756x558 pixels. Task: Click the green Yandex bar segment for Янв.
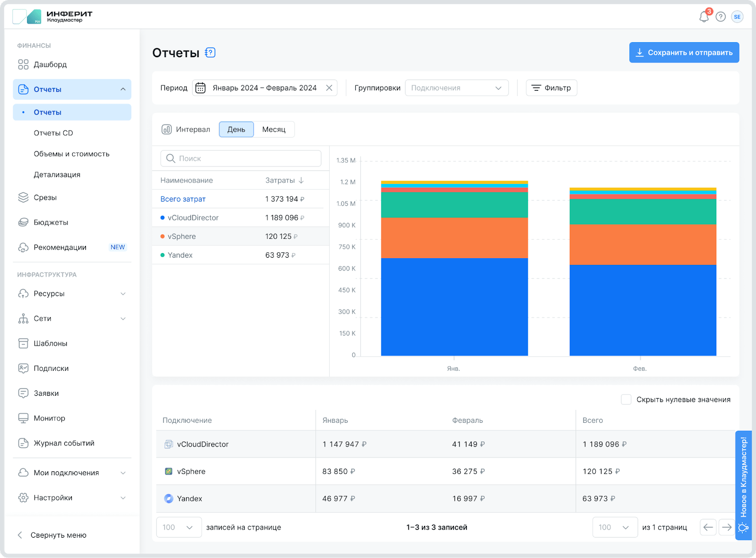[455, 205]
